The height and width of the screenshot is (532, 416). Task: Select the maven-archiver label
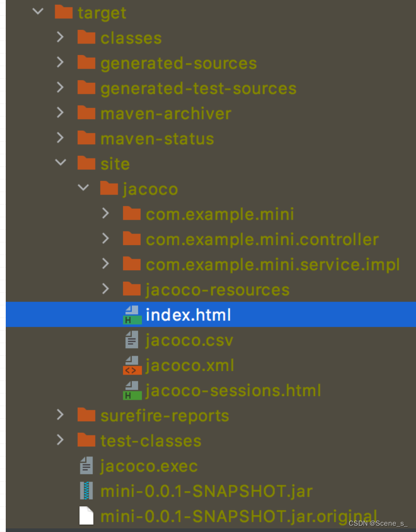tap(166, 113)
